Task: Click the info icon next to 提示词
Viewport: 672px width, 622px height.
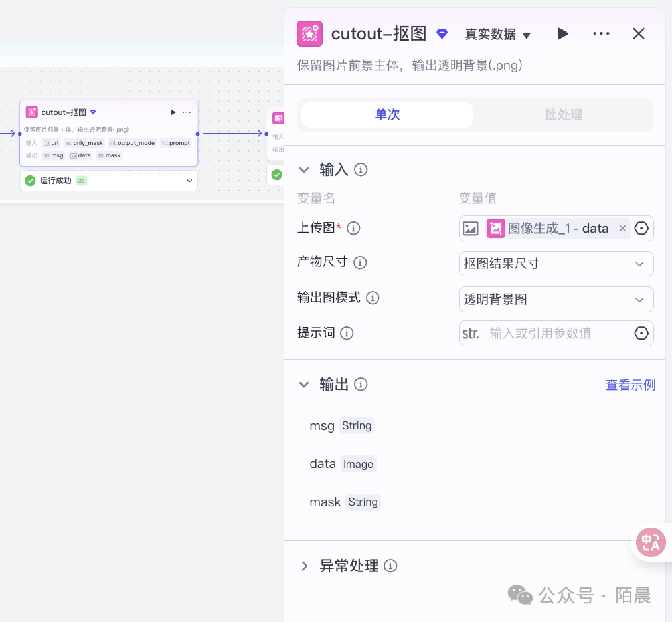Action: coord(347,334)
